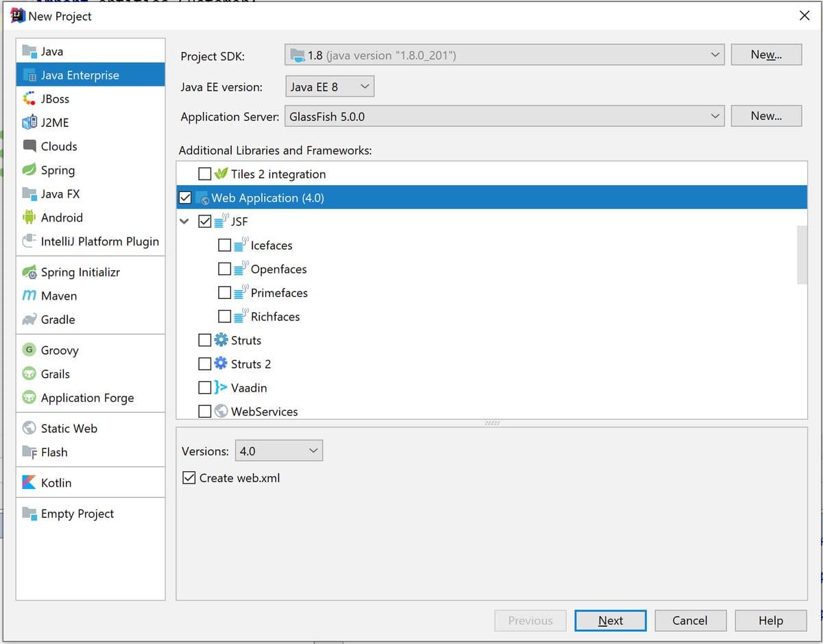Click the Java folder icon in sidebar

(29, 51)
